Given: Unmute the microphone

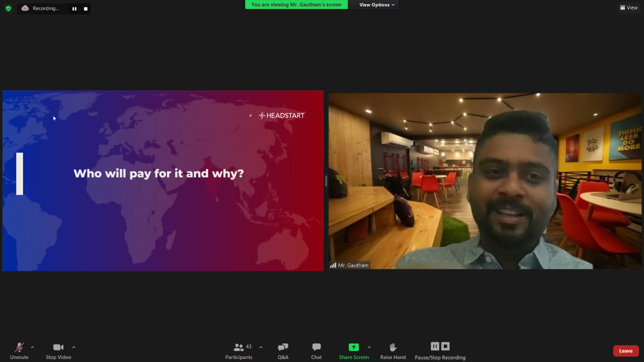Looking at the screenshot, I should point(19,350).
